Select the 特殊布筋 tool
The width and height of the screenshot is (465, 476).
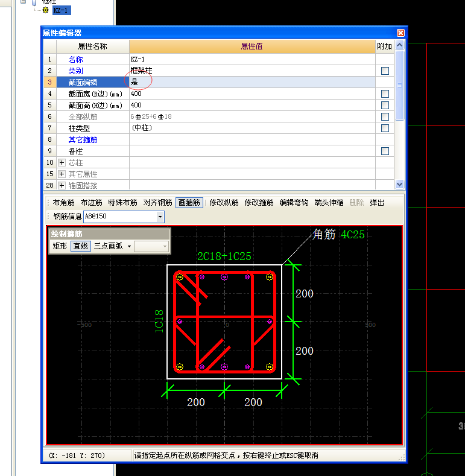(122, 203)
